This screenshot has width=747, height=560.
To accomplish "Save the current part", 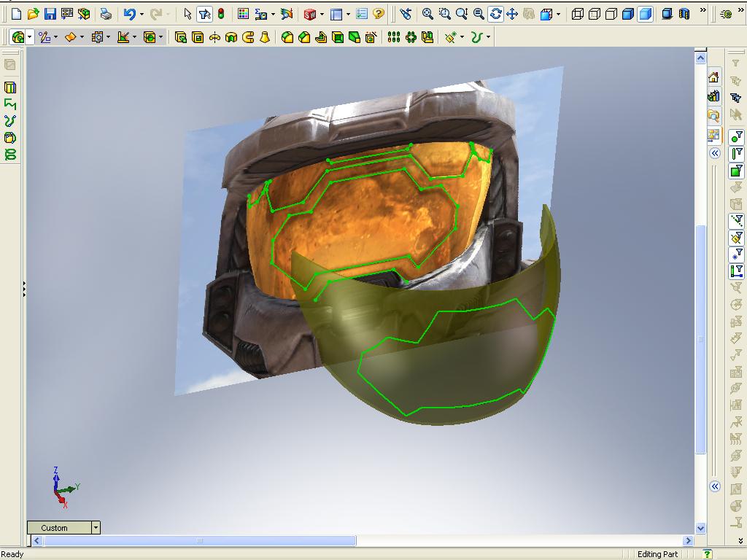I will click(x=50, y=14).
